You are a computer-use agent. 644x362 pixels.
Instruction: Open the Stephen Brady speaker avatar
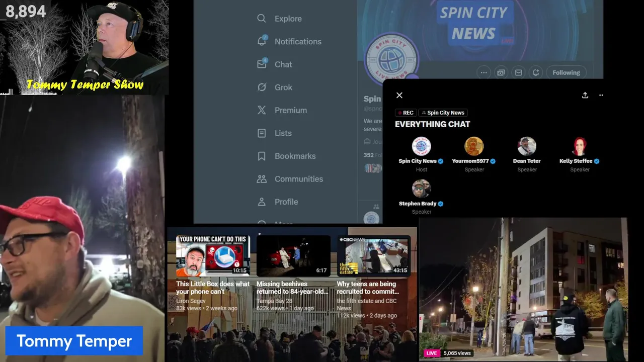tap(421, 189)
